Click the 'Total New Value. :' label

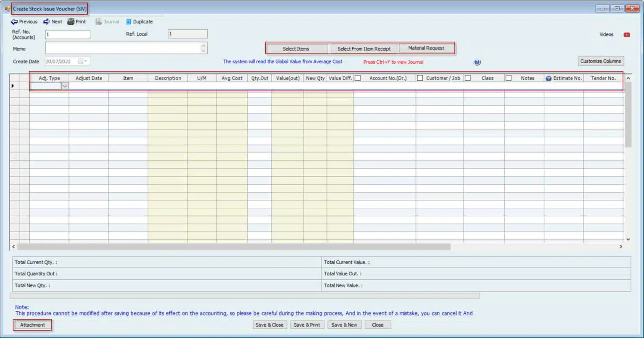click(343, 285)
